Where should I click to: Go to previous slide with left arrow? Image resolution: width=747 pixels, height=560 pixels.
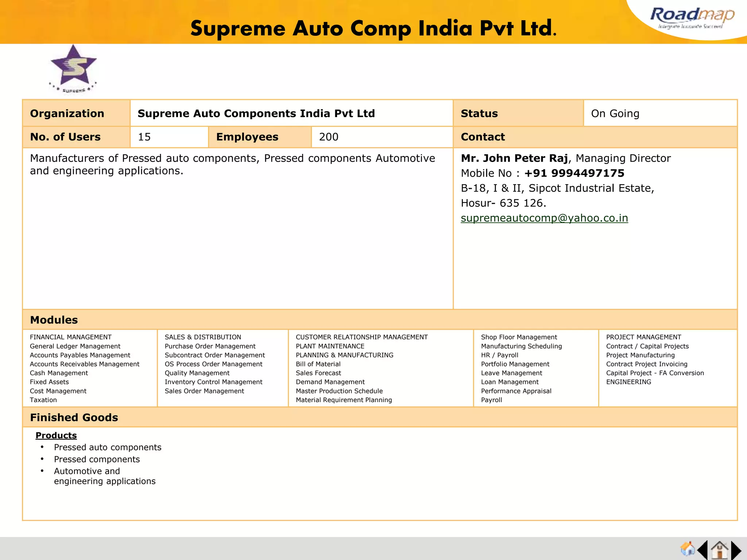pyautogui.click(x=703, y=550)
